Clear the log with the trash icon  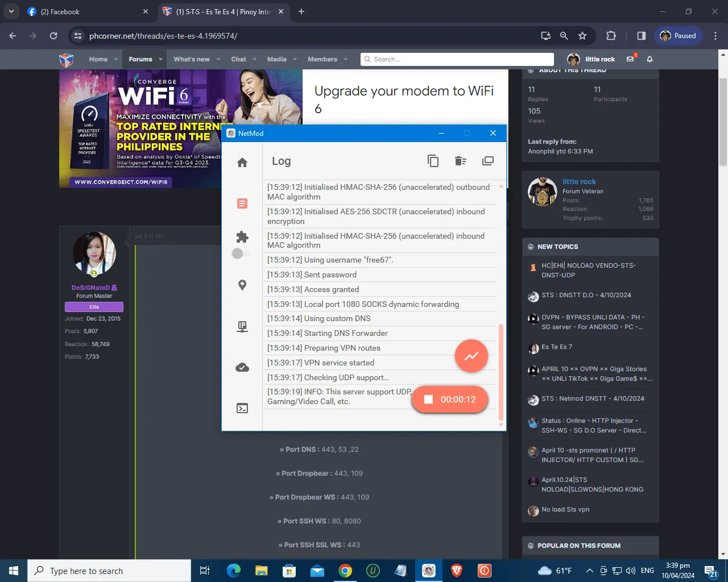[461, 161]
